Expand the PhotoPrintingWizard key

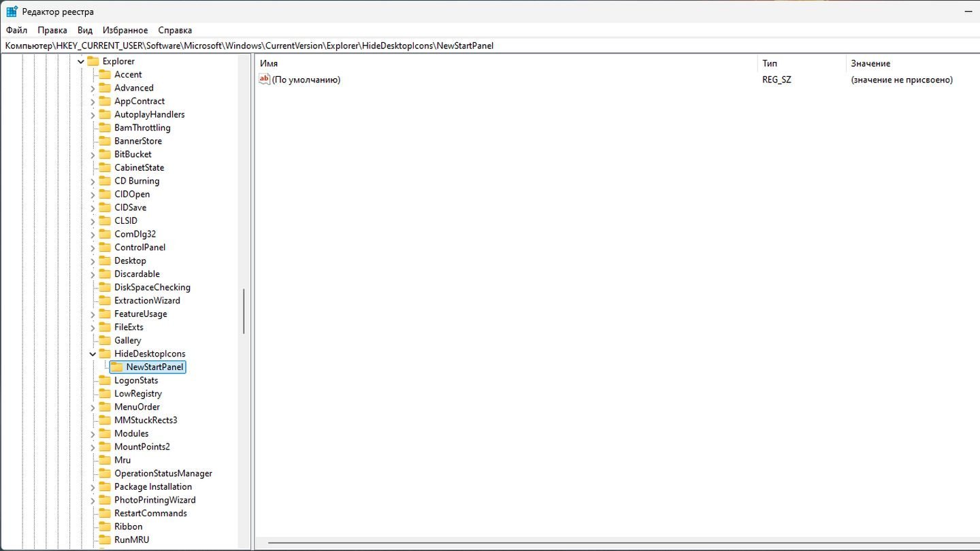tap(93, 500)
